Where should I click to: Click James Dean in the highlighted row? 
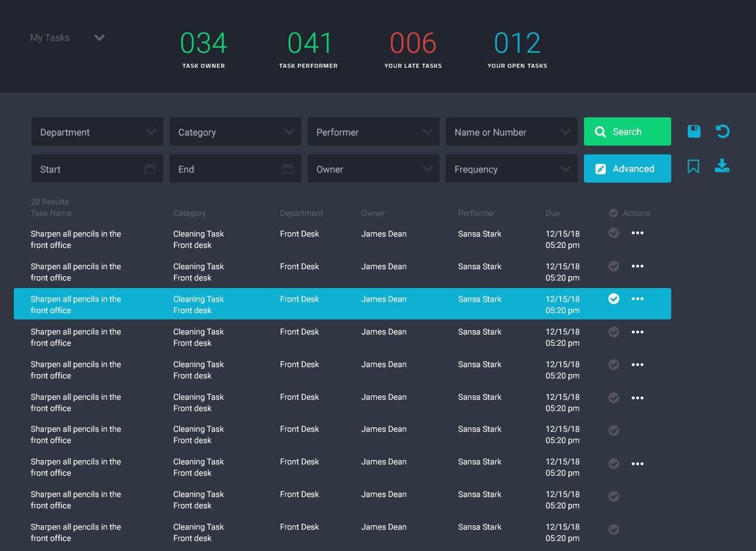(384, 299)
